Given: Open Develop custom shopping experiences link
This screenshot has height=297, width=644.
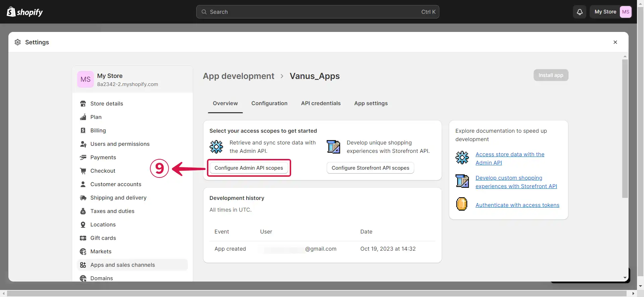Looking at the screenshot, I should (516, 182).
